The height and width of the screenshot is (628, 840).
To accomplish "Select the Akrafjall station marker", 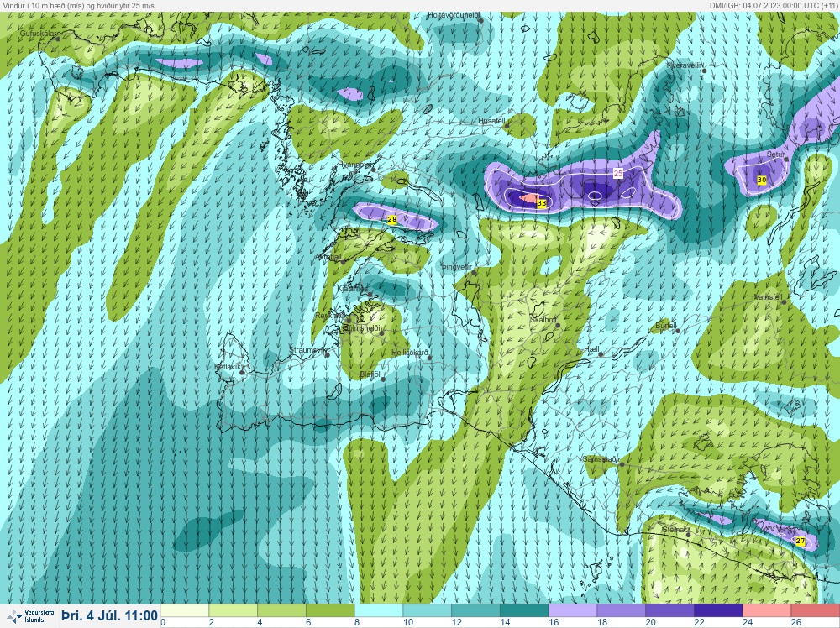I will pyautogui.click(x=344, y=262).
